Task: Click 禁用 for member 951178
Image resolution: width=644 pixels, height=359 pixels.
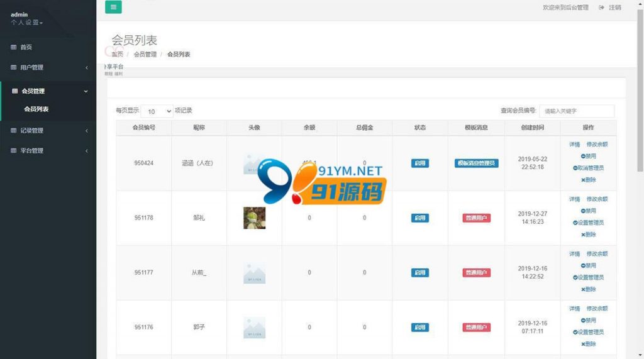Action: pos(588,211)
